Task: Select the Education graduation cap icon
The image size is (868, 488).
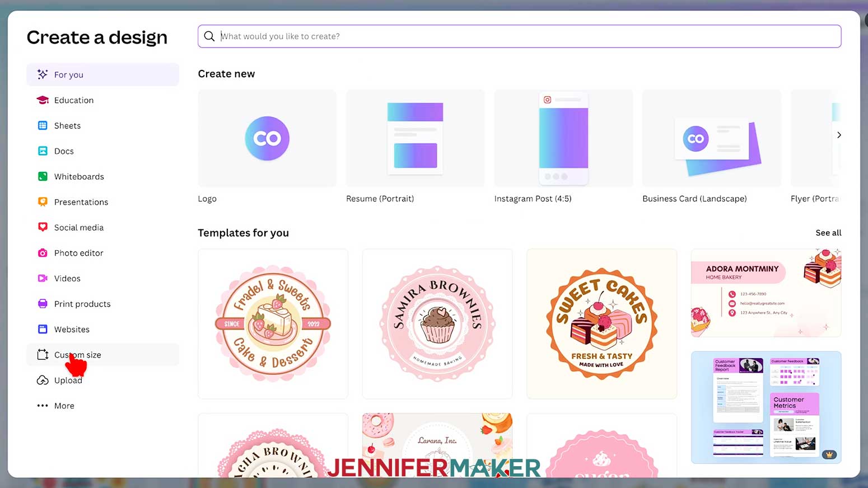Action: [43, 100]
